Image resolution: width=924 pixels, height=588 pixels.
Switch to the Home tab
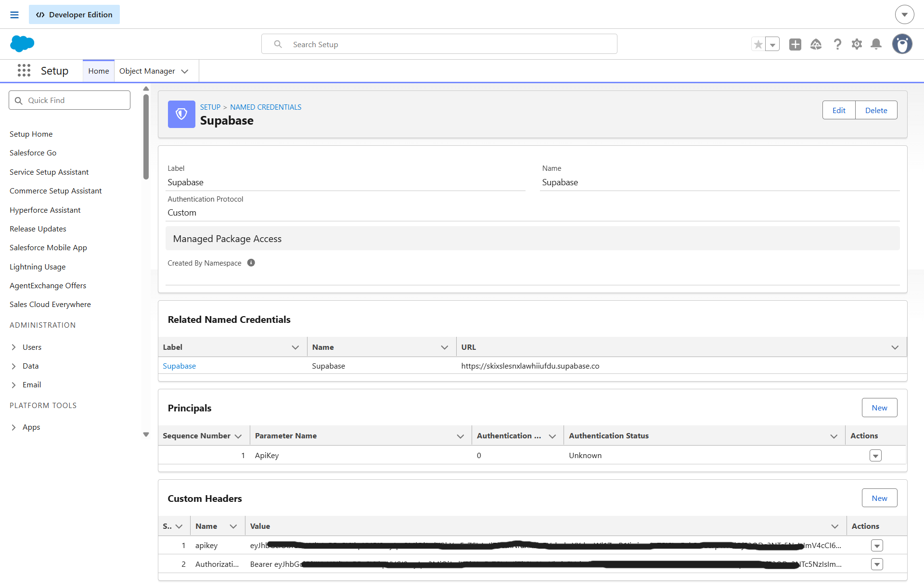pyautogui.click(x=99, y=71)
